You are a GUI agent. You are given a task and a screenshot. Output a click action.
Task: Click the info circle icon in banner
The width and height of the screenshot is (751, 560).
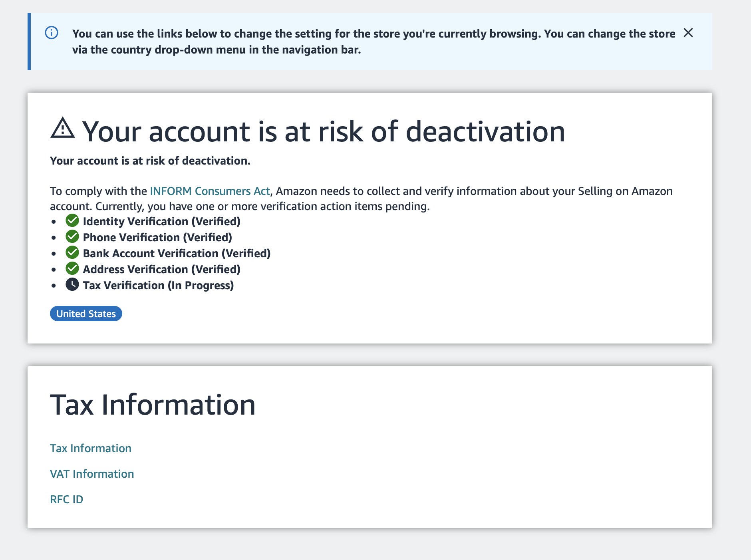(52, 33)
